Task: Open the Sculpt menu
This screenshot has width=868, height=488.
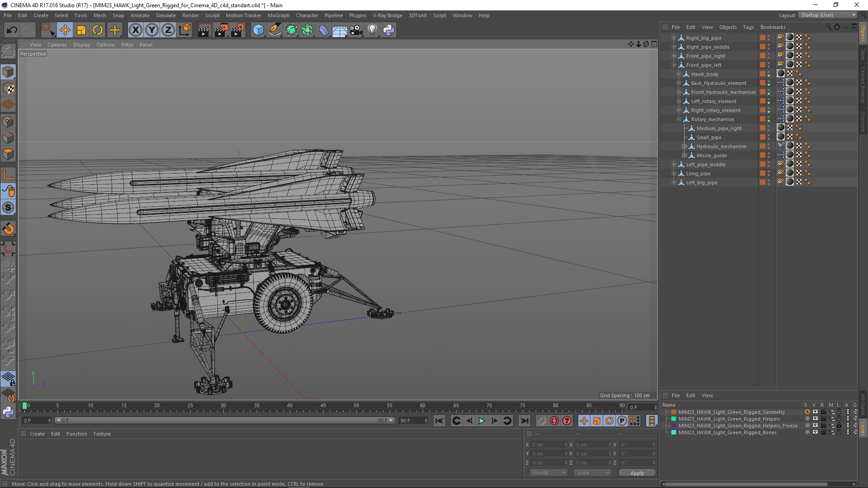Action: [x=212, y=15]
